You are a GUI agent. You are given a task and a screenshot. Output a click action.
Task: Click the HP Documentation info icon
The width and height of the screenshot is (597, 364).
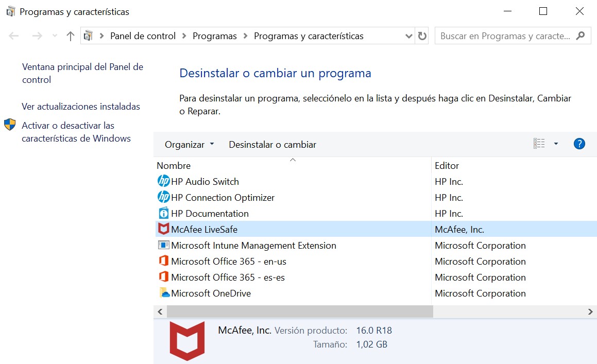163,213
